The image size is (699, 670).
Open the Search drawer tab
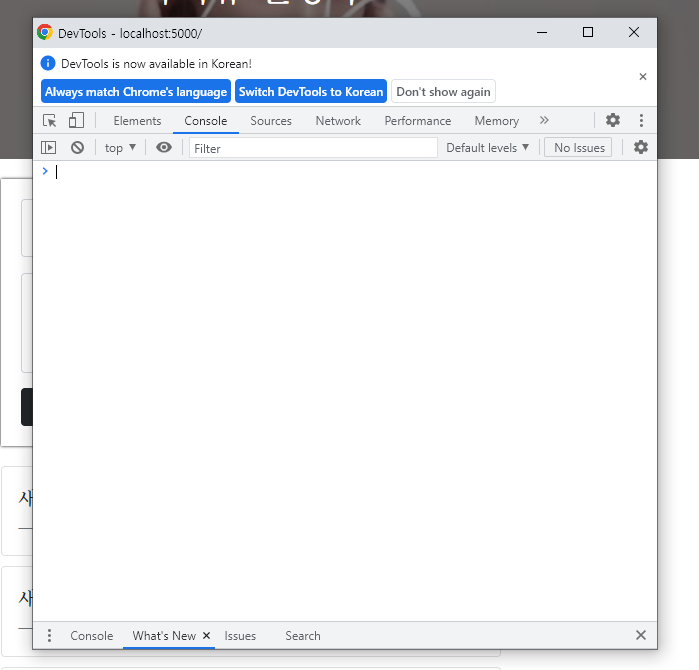pyautogui.click(x=303, y=636)
